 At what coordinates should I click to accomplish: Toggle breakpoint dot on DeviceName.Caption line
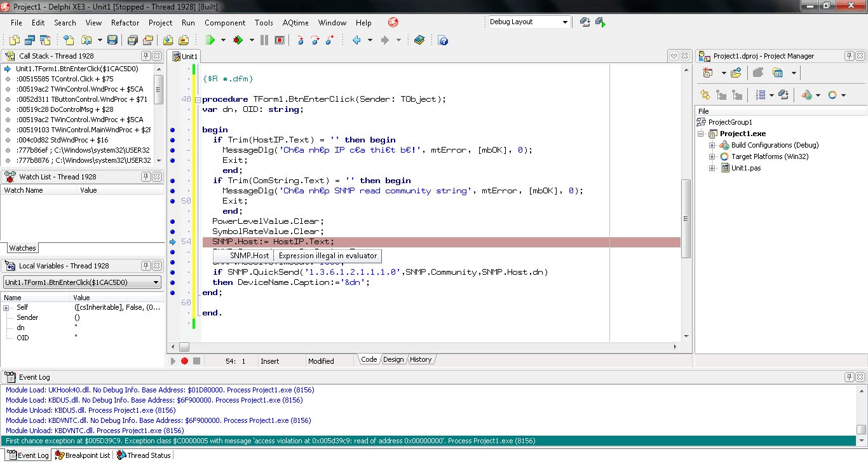[x=172, y=282]
